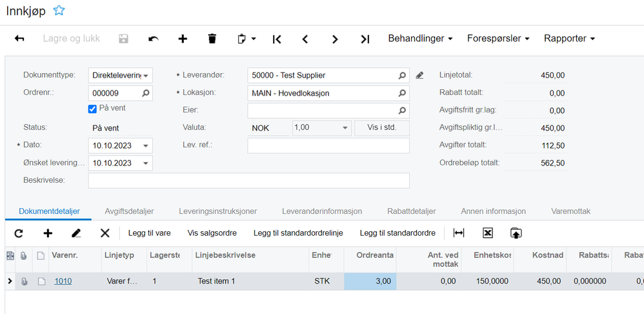Switch to the Annen informasjon tab
Screen dimensions: 644x314
coord(493,211)
